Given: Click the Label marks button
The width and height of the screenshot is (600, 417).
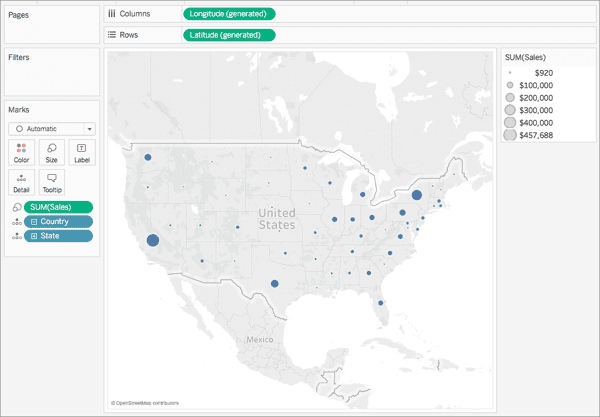Looking at the screenshot, I should pyautogui.click(x=81, y=152).
